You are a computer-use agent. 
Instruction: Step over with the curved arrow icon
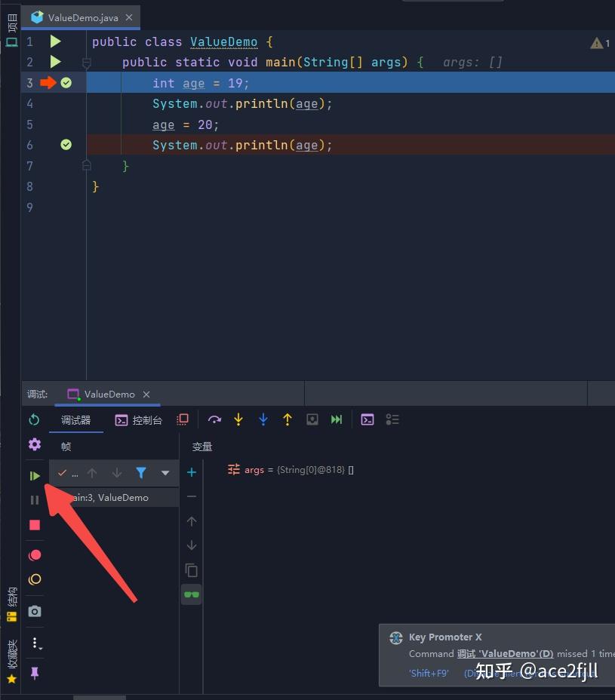tap(214, 419)
